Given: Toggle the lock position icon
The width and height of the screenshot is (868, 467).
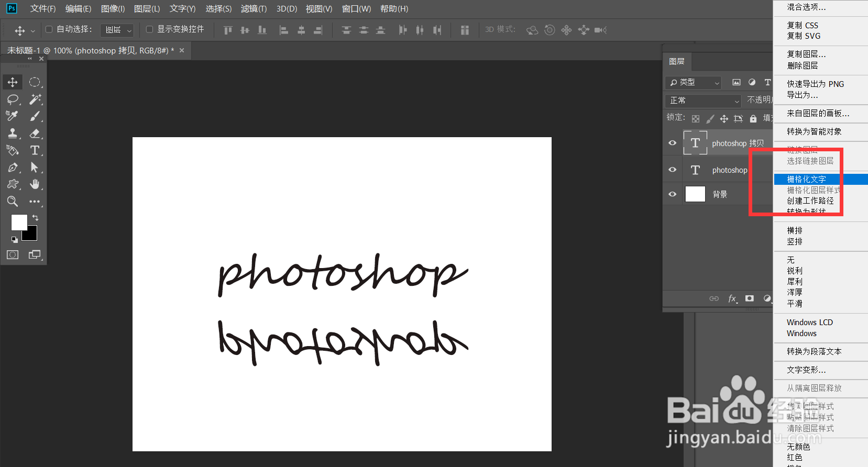Looking at the screenshot, I should click(x=724, y=119).
